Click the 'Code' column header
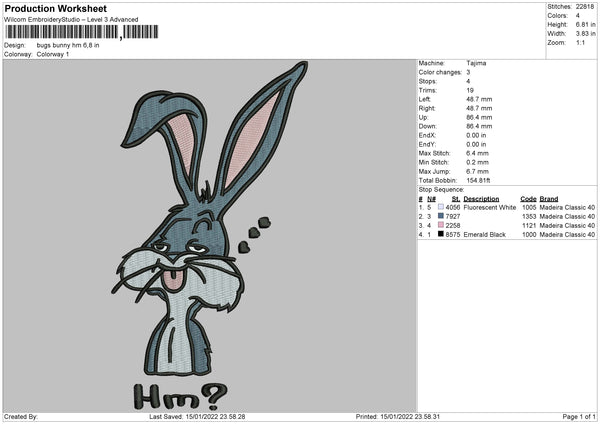This screenshot has width=600, height=424. (528, 199)
